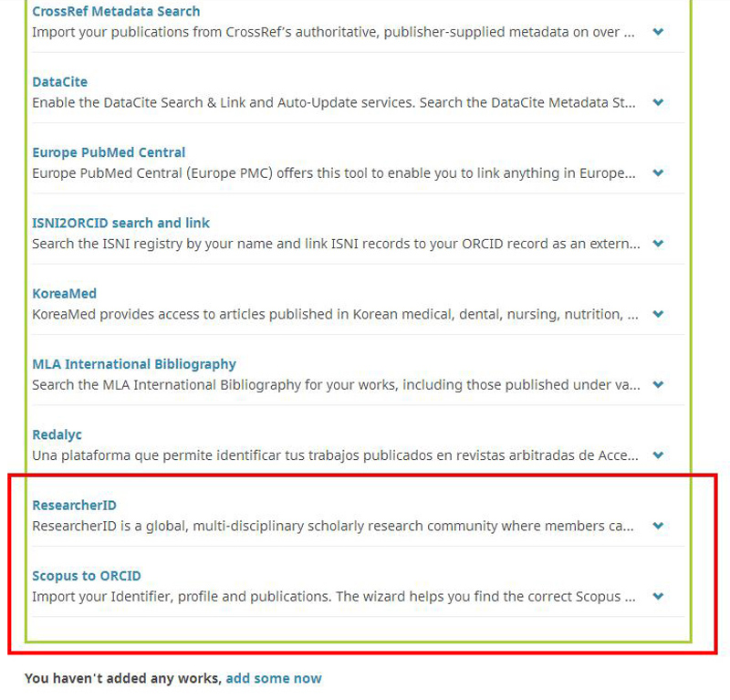Open the KoreaMed link
The width and height of the screenshot is (730, 700).
pyautogui.click(x=64, y=293)
